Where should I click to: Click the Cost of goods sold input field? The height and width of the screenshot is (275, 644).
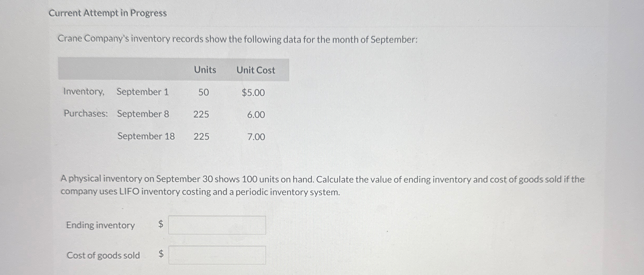pyautogui.click(x=217, y=256)
